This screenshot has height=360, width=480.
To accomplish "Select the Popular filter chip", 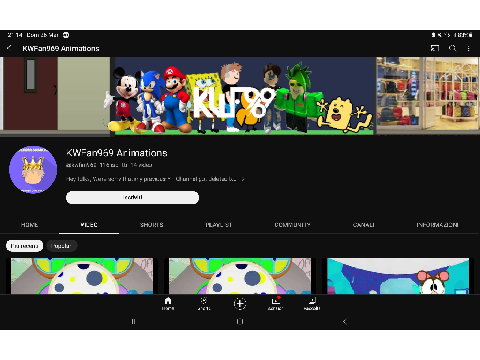I will pyautogui.click(x=62, y=246).
